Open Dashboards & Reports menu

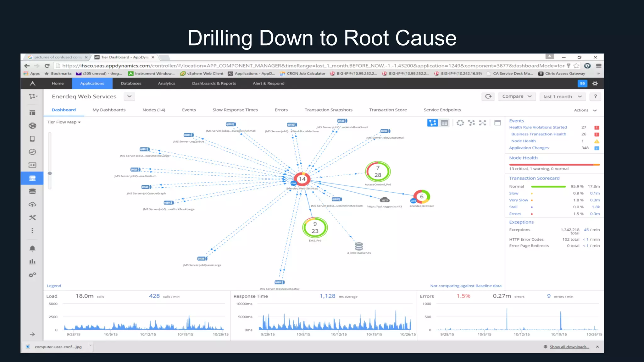(x=214, y=83)
